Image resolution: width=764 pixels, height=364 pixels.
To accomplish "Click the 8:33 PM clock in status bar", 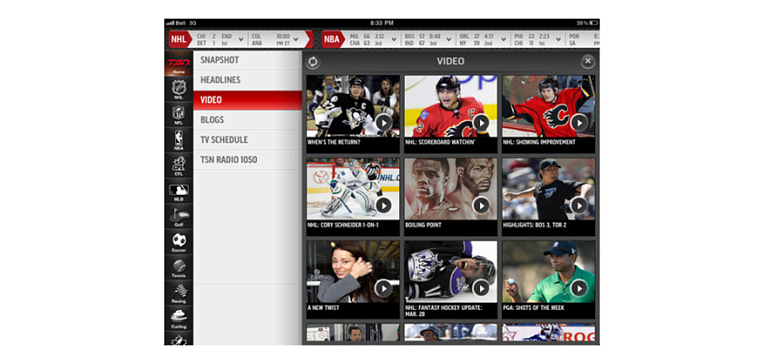I will 382,23.
